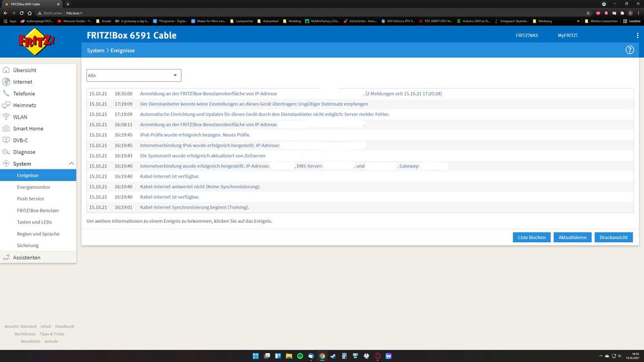
Task: Select Energiemonitor submenu item
Action: pyautogui.click(x=34, y=187)
